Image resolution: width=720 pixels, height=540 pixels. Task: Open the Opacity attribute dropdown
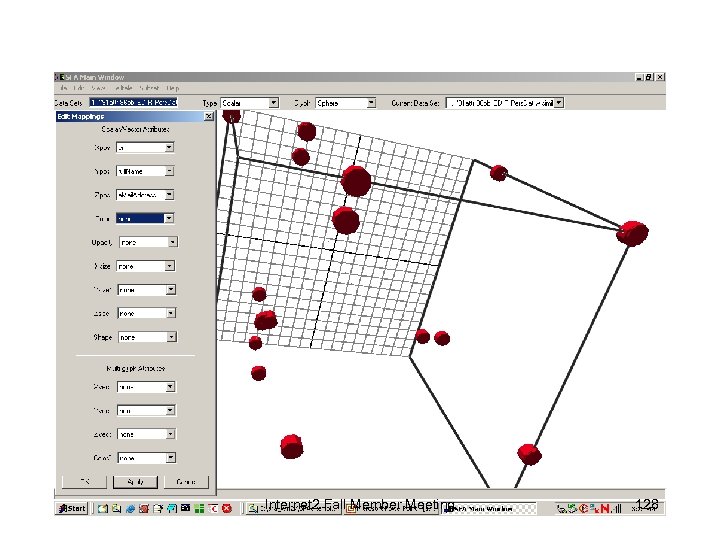pyautogui.click(x=148, y=242)
